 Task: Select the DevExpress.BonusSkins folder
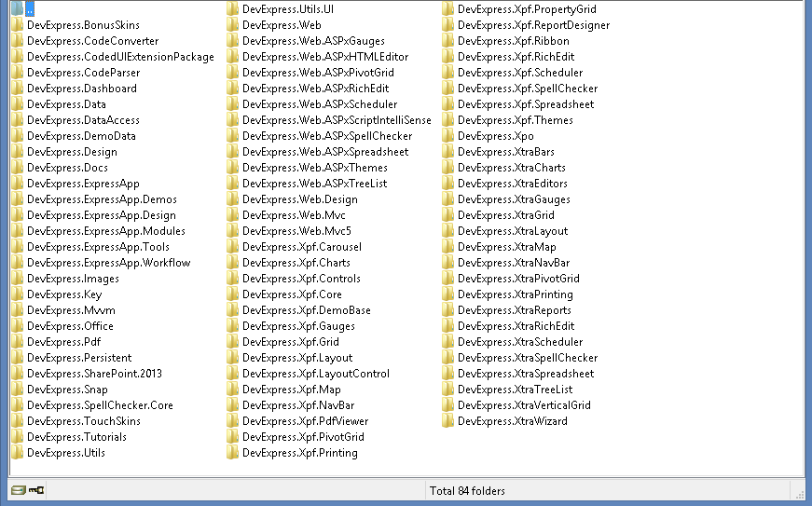(83, 25)
